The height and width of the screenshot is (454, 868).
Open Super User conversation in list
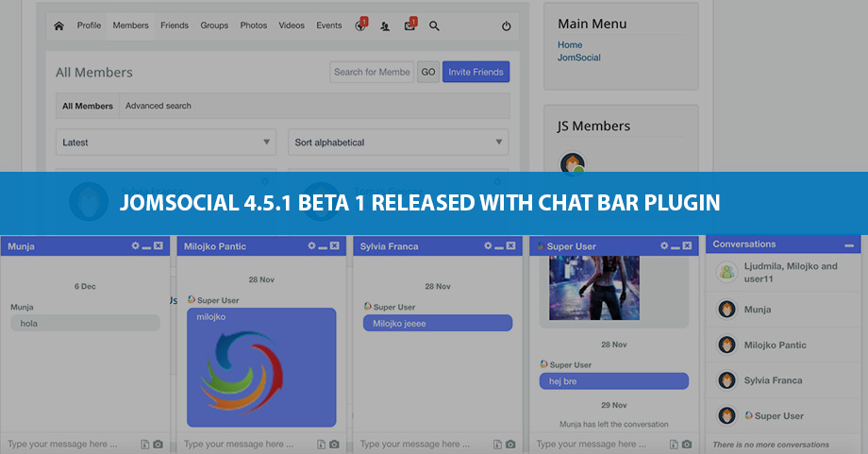click(783, 416)
